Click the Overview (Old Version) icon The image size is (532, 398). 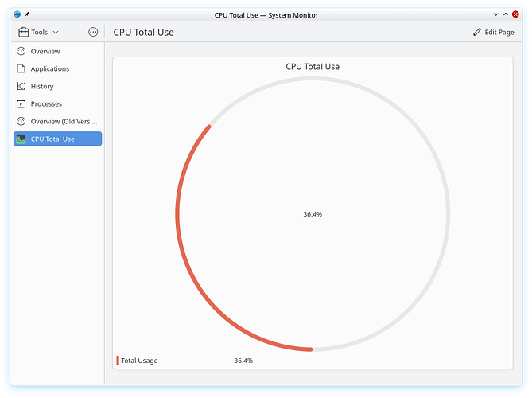[x=21, y=121]
